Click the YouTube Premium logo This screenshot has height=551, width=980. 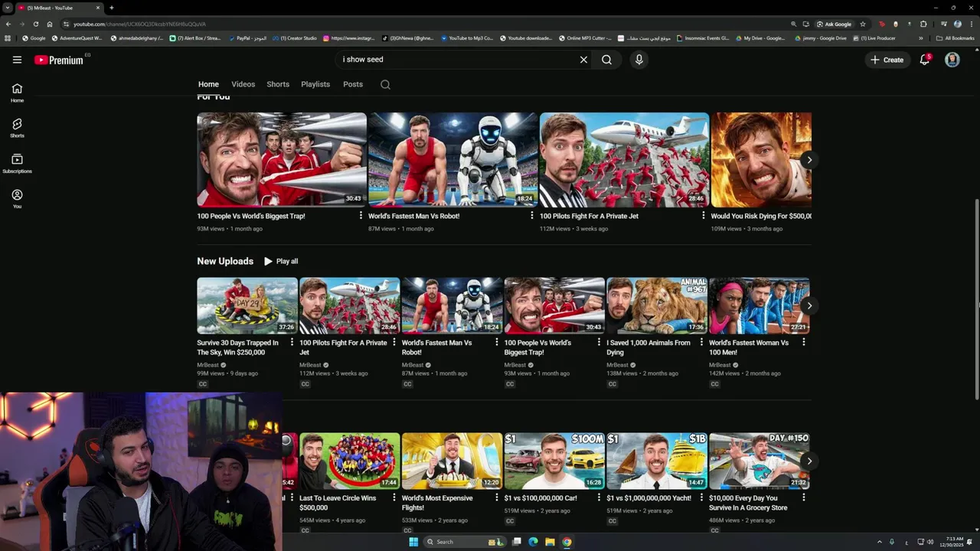(59, 60)
